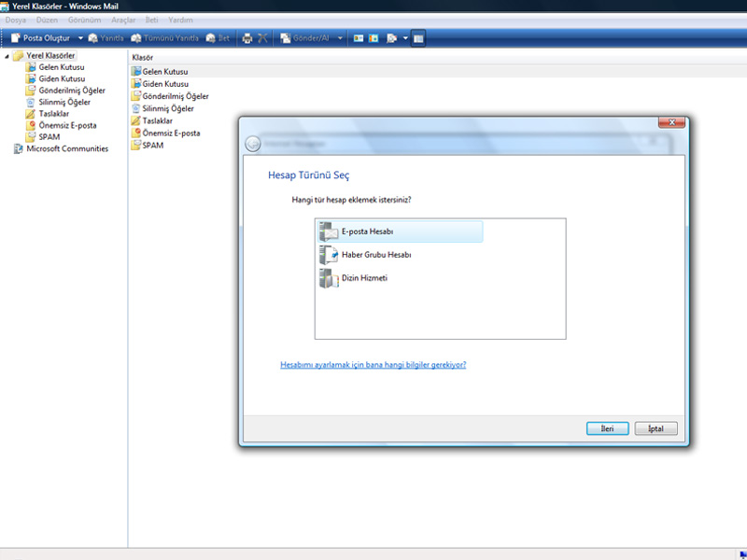Screen dimensions: 747x560
Task: Click Taslaklar row in folder list
Action: tap(157, 121)
